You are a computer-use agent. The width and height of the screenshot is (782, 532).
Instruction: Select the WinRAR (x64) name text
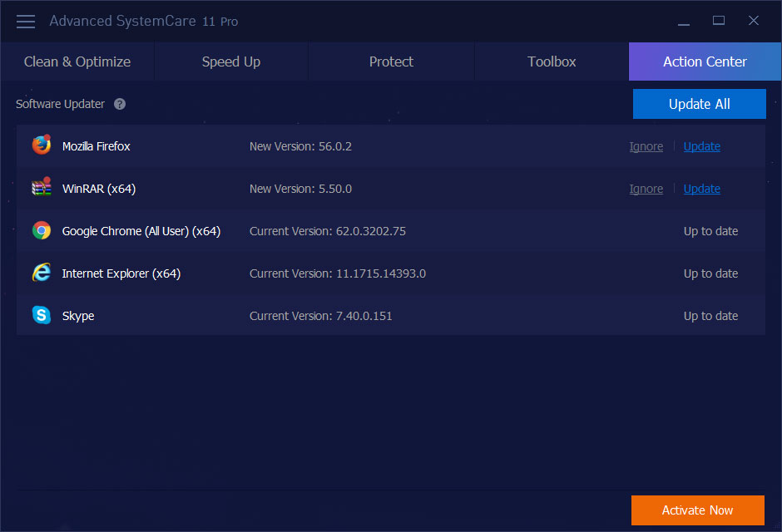[99, 189]
